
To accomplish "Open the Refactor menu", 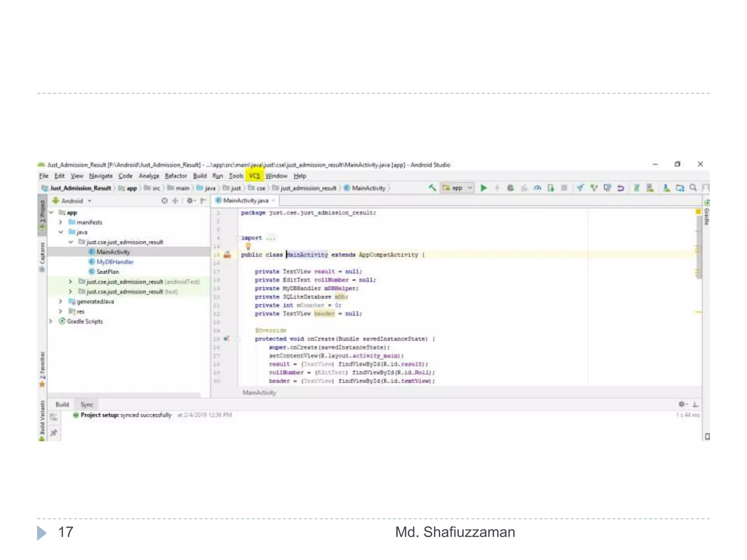I will pos(175,176).
